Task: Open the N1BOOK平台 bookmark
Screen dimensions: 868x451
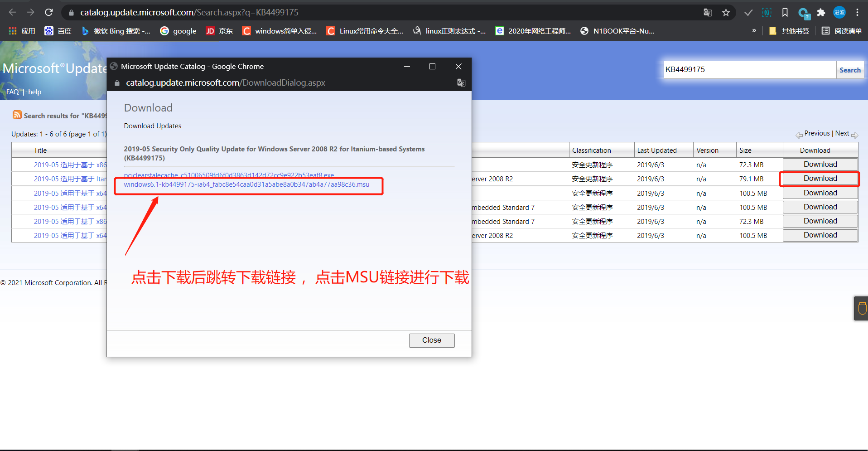Action: point(617,31)
